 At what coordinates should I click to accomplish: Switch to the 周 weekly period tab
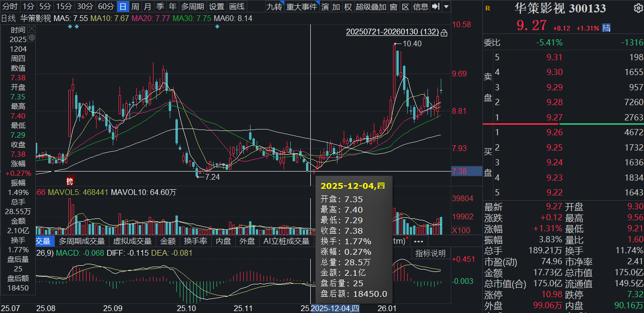[135, 6]
